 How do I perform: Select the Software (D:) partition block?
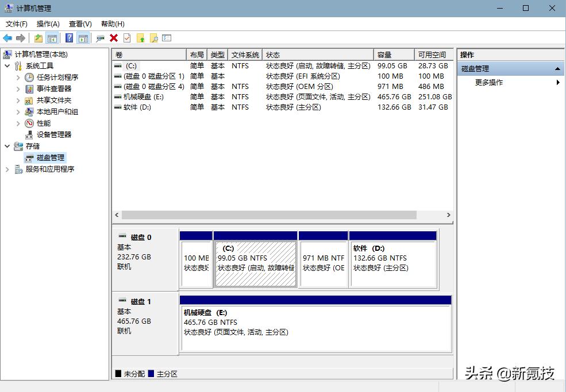(393, 264)
